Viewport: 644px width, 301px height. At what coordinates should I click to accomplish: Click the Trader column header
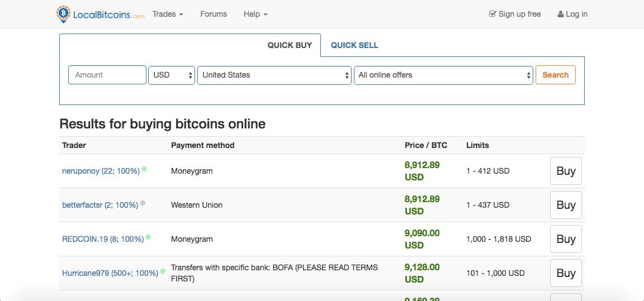(74, 145)
